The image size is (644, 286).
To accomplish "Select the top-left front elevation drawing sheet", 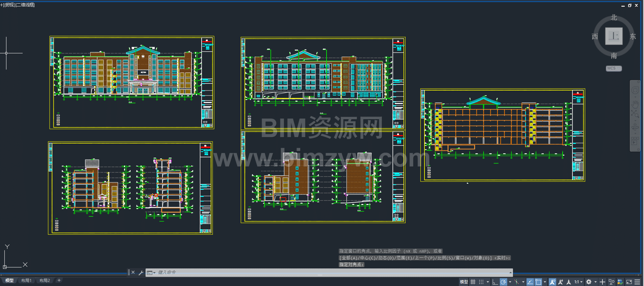I will pos(132,83).
